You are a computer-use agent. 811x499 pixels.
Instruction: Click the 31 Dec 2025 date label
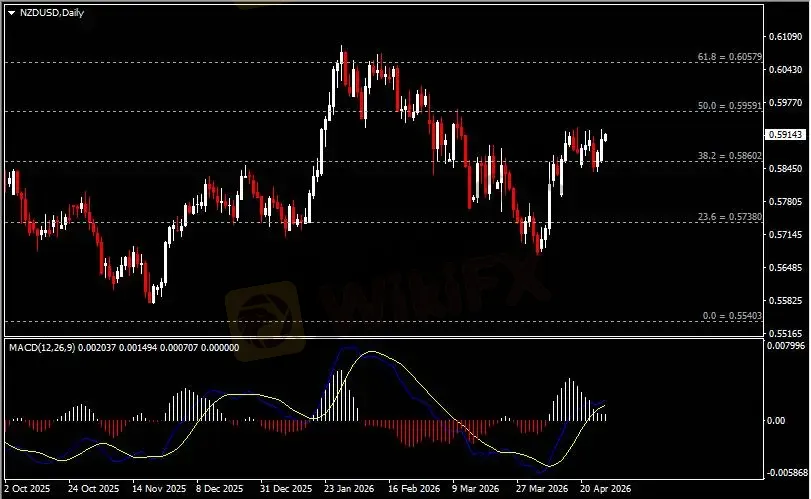pos(286,489)
